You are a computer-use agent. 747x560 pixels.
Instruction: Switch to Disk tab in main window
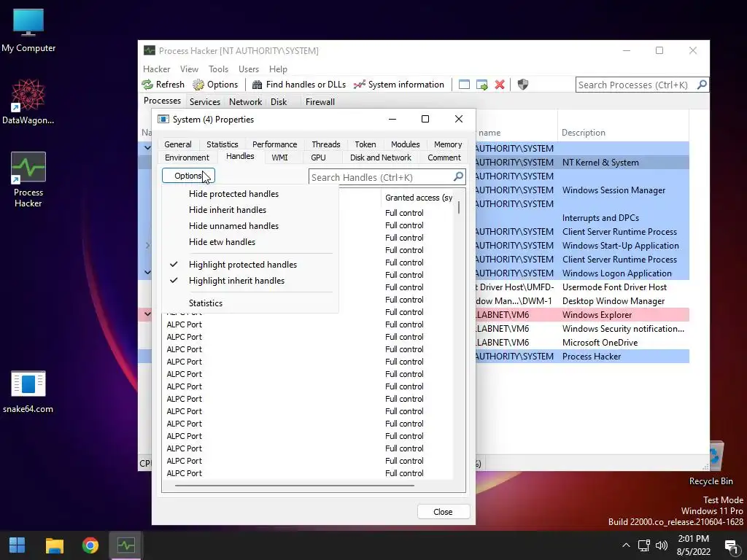(279, 102)
